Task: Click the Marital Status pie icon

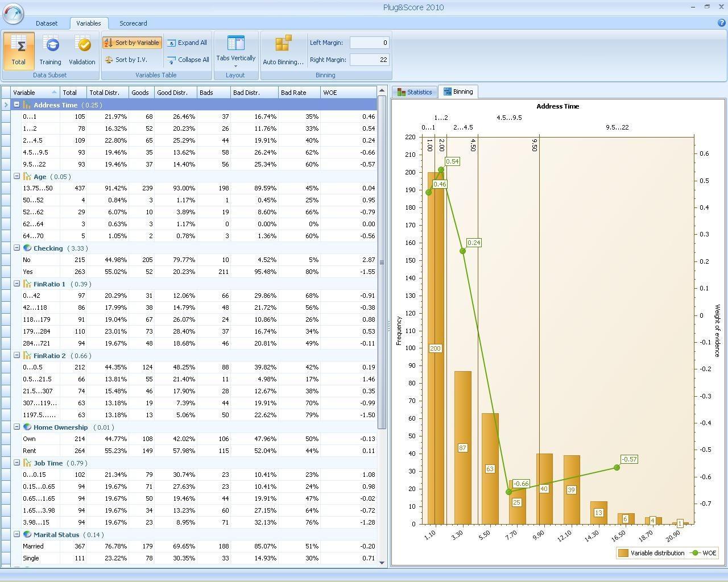Action: point(27,534)
